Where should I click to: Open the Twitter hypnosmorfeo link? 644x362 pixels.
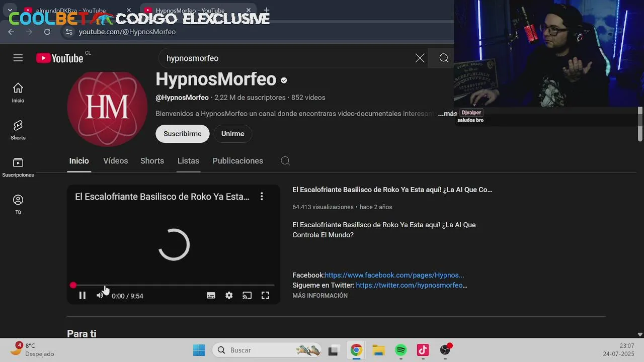click(x=412, y=285)
